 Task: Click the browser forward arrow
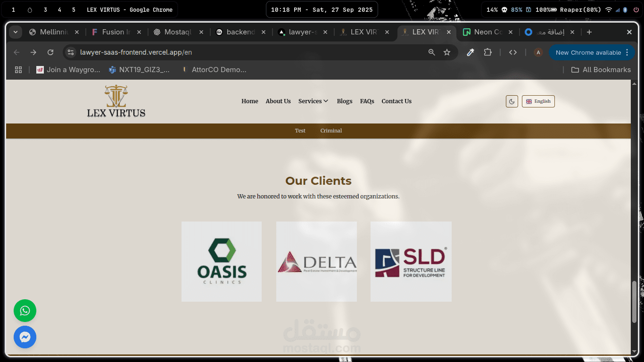33,52
